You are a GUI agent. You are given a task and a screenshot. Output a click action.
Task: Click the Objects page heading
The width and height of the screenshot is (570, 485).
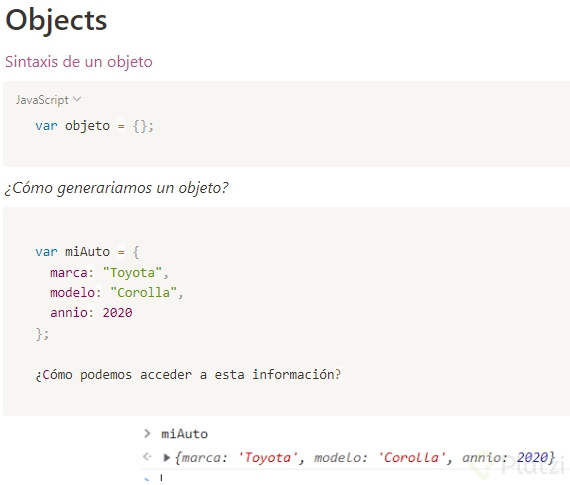(56, 20)
